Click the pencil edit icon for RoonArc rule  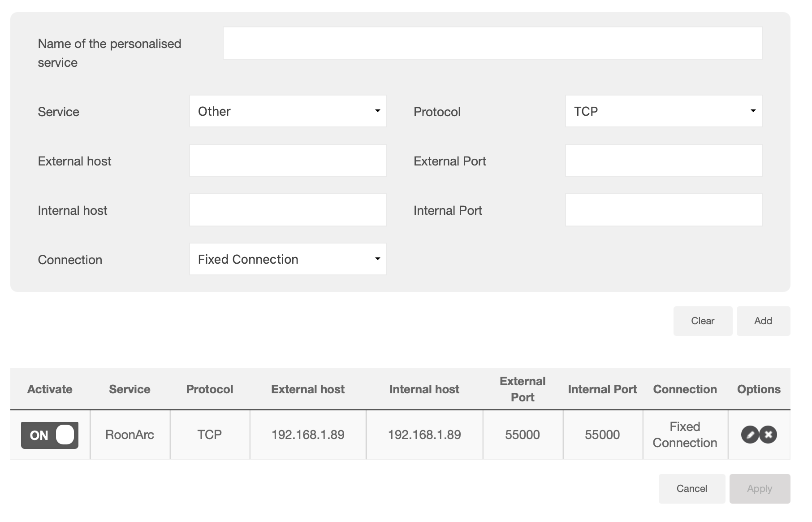750,434
